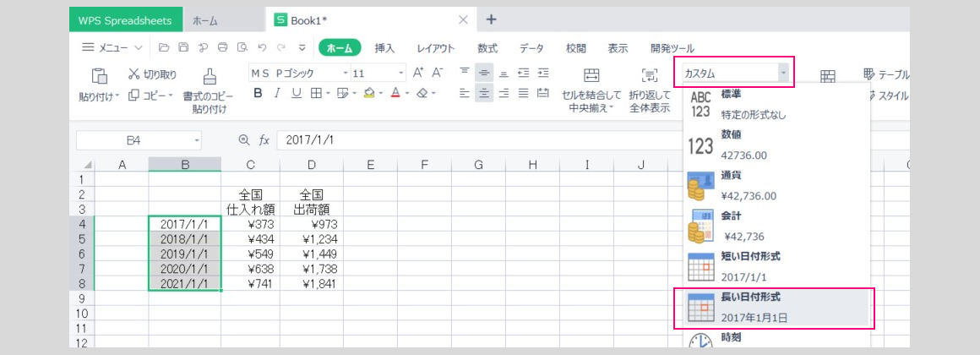Click the eraser clear icon

[422, 93]
